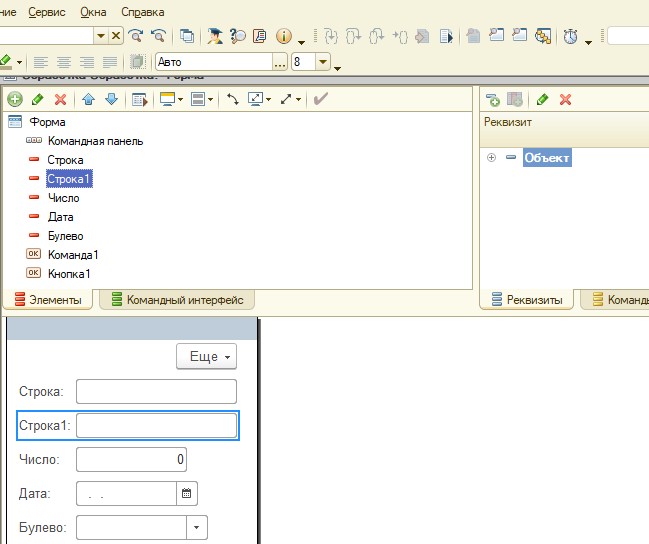649x544 pixels.
Task: Delete the selected form element with red X
Action: tap(60, 99)
